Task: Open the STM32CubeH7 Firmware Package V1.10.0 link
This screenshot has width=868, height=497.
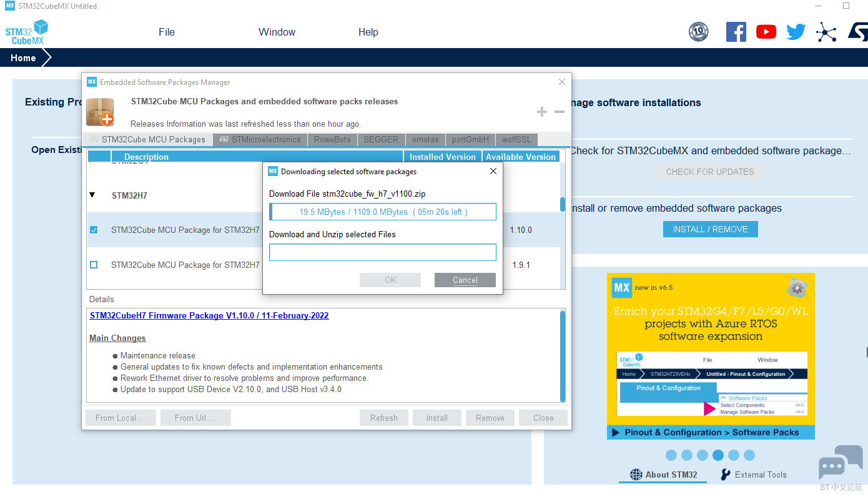Action: [x=209, y=315]
